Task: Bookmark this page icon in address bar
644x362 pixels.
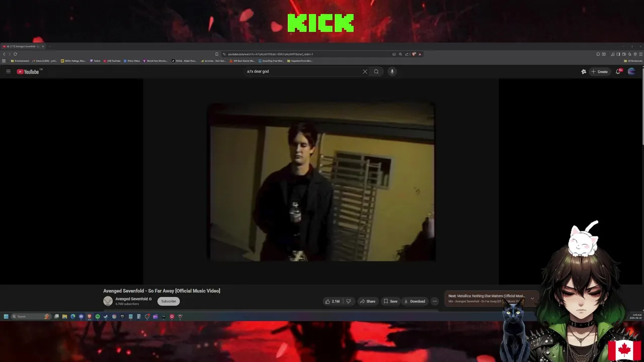Action: (x=217, y=54)
